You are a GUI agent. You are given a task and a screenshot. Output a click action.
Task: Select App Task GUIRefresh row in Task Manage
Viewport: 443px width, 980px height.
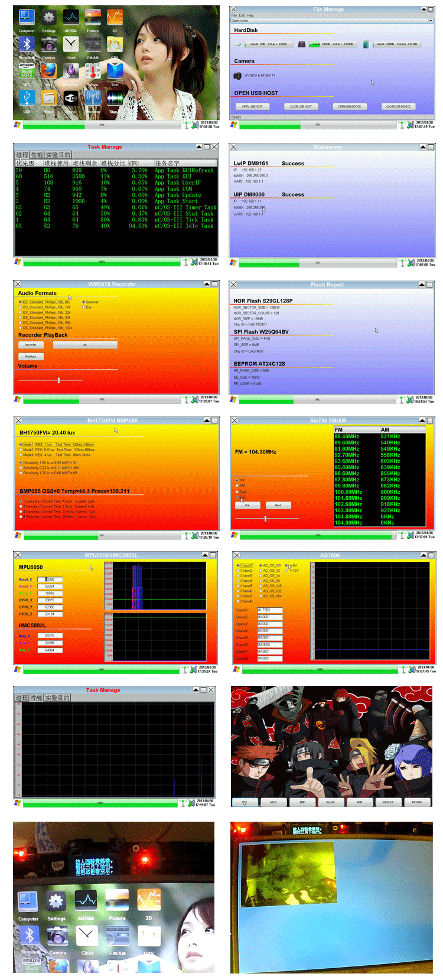point(116,170)
